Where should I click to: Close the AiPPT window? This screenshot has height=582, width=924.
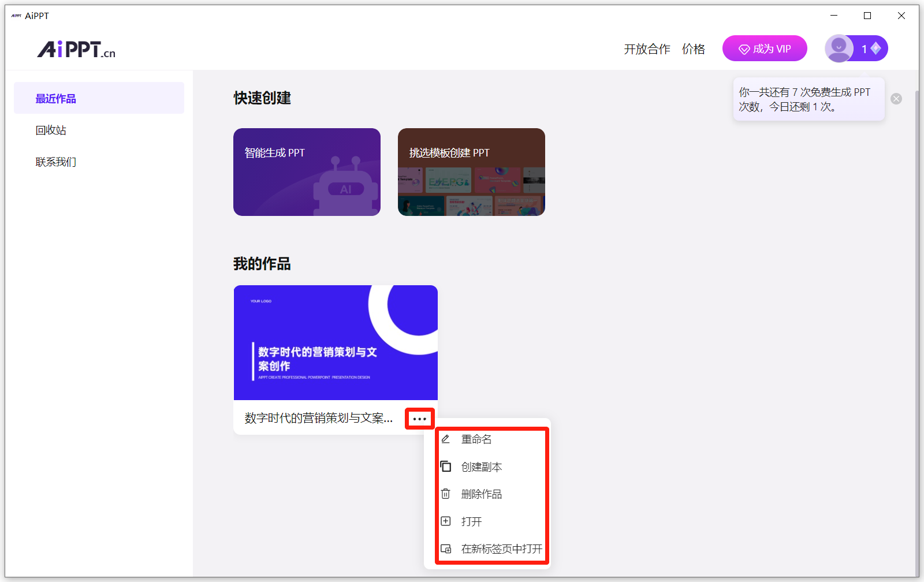(x=901, y=16)
